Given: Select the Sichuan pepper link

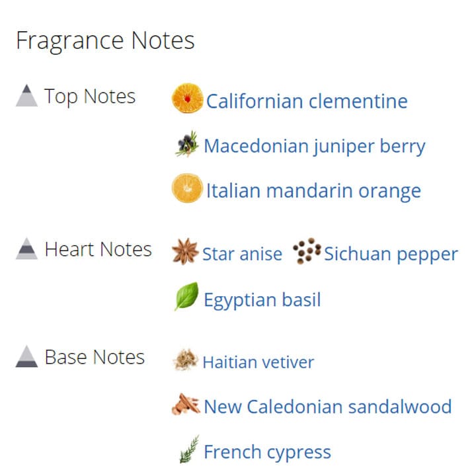Looking at the screenshot, I should 391,254.
